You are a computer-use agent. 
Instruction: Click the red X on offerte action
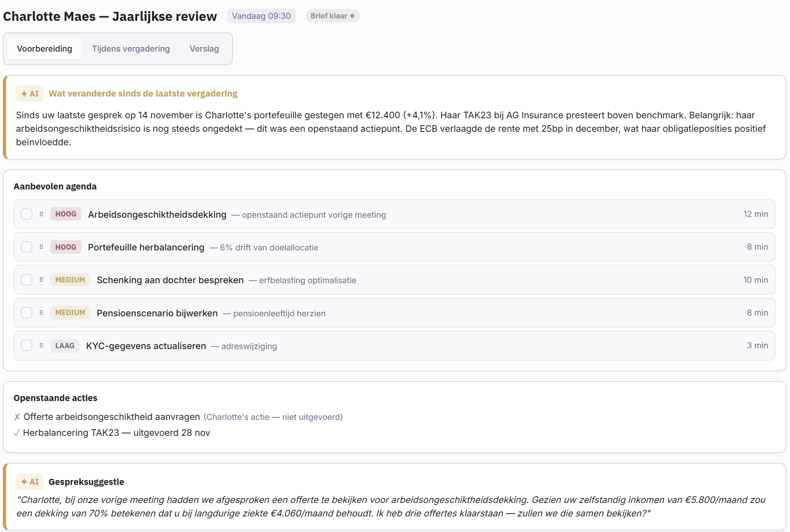point(17,417)
